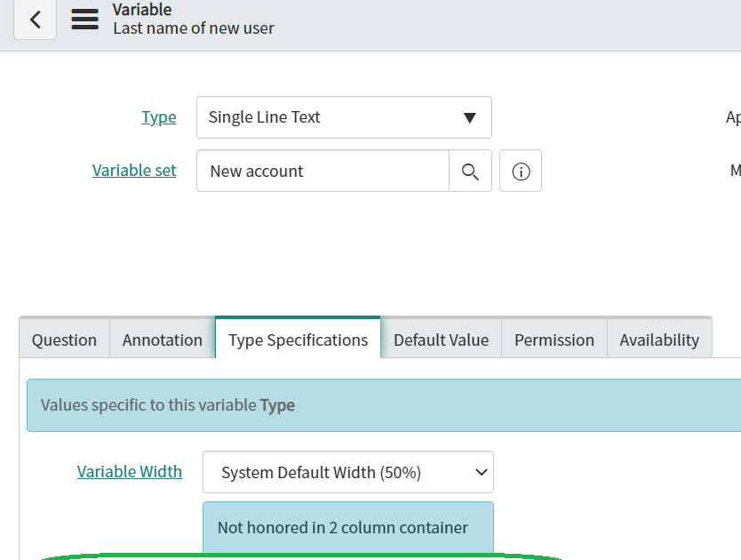Navigate back using the chevron arrow
Screen dimensions: 741x560
click(x=36, y=19)
